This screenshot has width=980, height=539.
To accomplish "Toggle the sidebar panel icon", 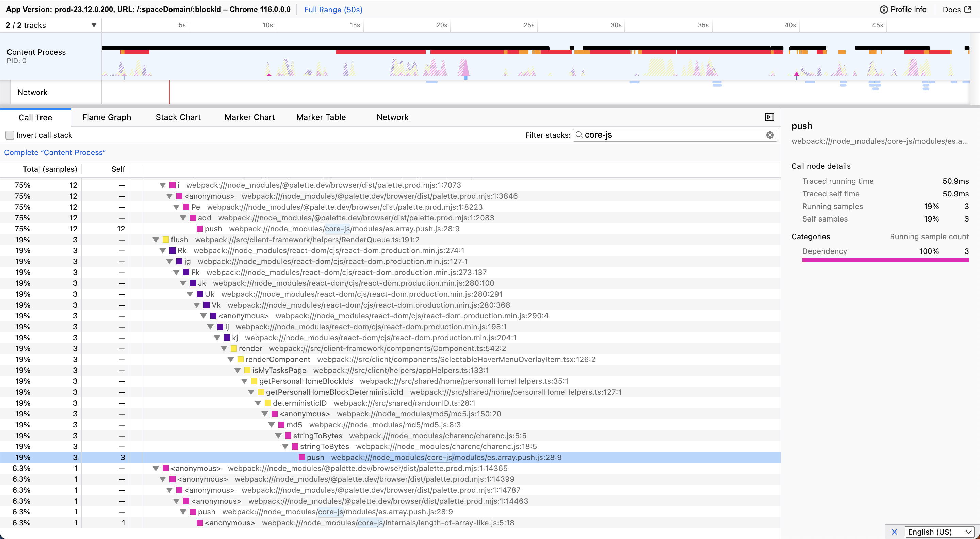I will pyautogui.click(x=769, y=117).
